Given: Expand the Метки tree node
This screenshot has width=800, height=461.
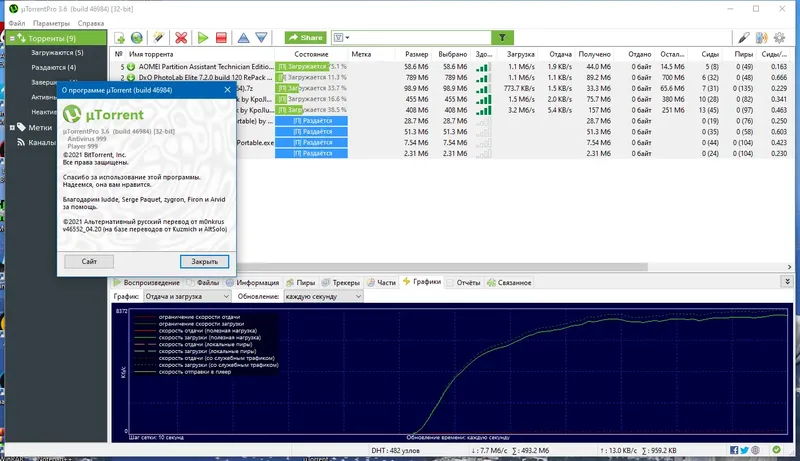Looking at the screenshot, I should click(x=12, y=127).
